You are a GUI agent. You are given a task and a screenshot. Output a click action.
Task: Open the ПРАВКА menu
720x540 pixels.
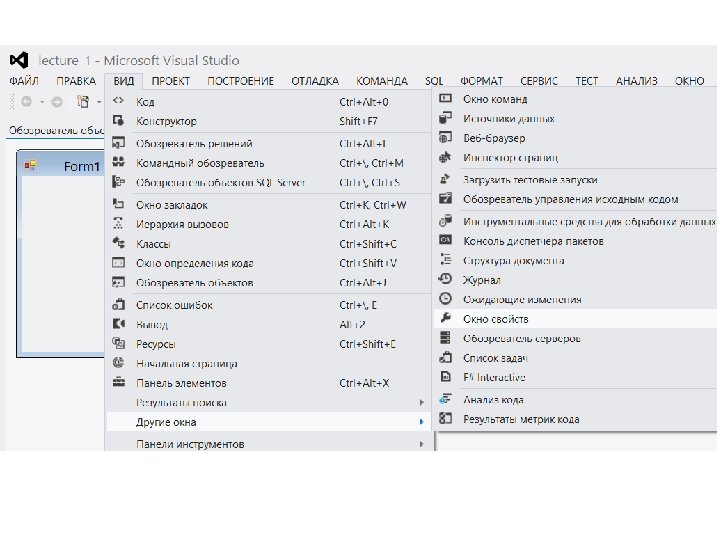76,81
